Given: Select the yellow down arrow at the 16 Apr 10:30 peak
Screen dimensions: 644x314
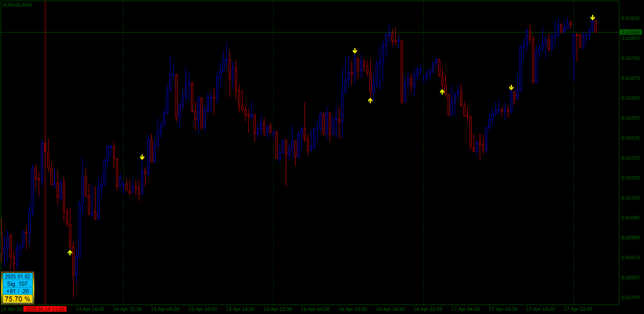Looking at the screenshot, I should tap(355, 51).
